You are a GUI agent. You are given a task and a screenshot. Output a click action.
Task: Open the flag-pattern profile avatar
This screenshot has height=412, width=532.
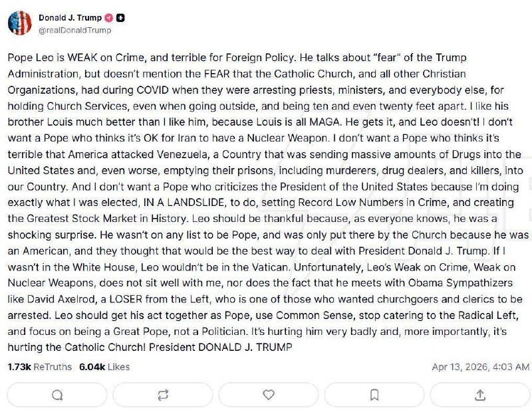[x=20, y=23]
